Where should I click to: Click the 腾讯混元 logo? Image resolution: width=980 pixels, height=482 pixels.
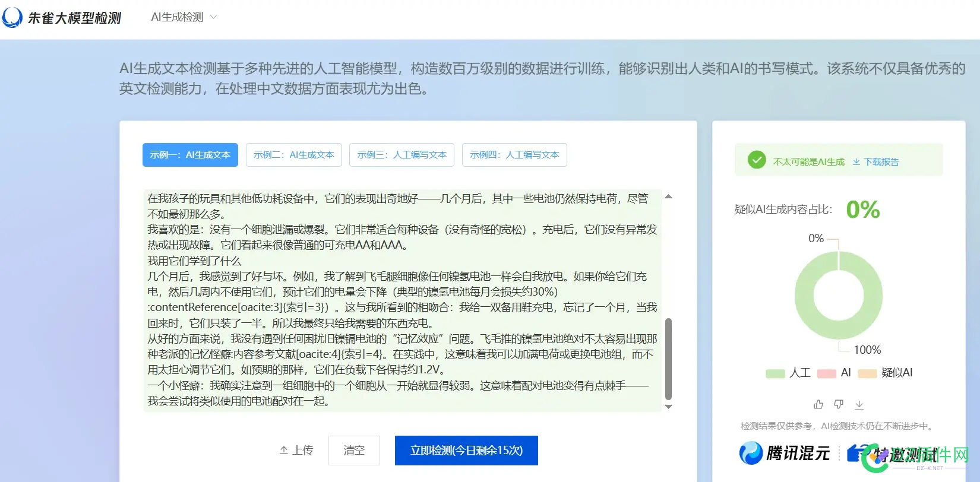click(784, 454)
